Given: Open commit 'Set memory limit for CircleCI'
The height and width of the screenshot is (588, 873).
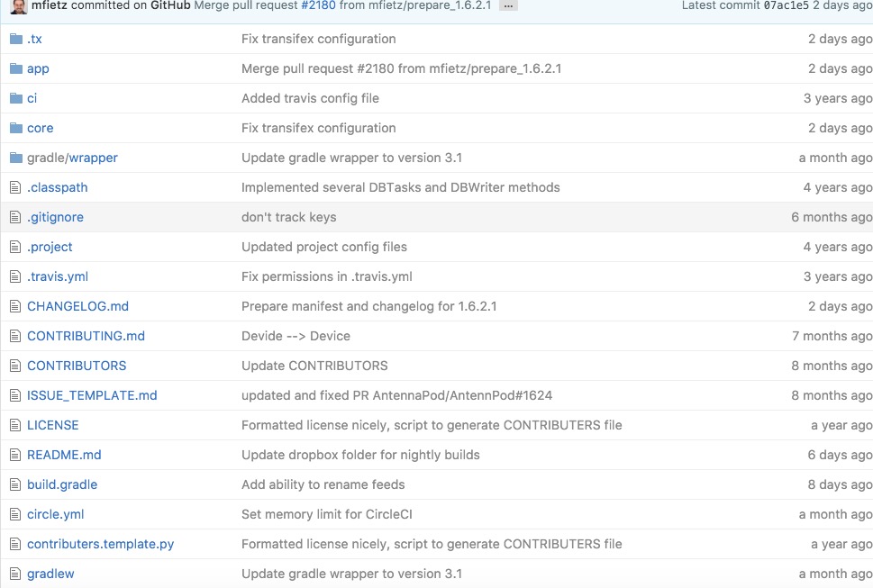Looking at the screenshot, I should 327,514.
